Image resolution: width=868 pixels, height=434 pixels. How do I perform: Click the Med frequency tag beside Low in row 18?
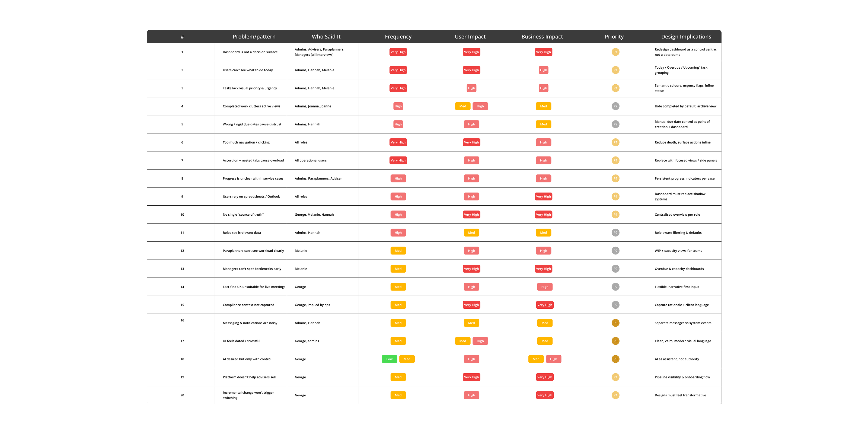pos(407,359)
